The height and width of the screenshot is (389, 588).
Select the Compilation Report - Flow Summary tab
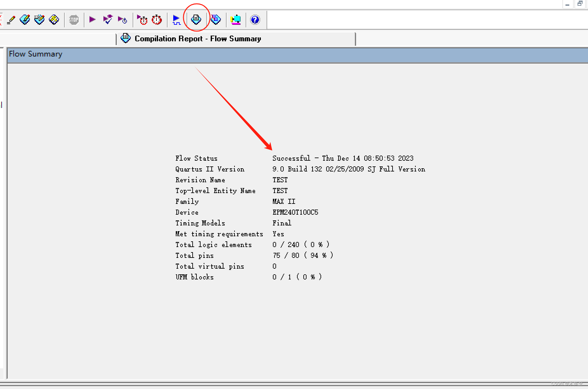pos(197,38)
